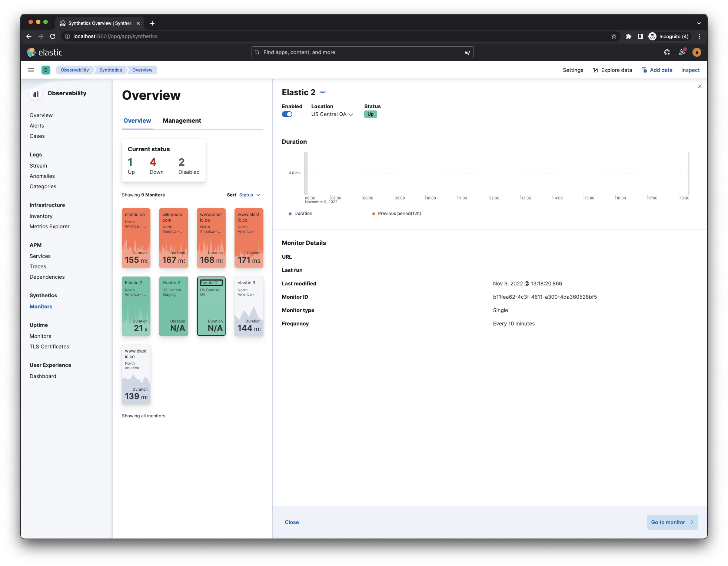The image size is (728, 566).
Task: Open the help menu icon
Action: coord(667,52)
